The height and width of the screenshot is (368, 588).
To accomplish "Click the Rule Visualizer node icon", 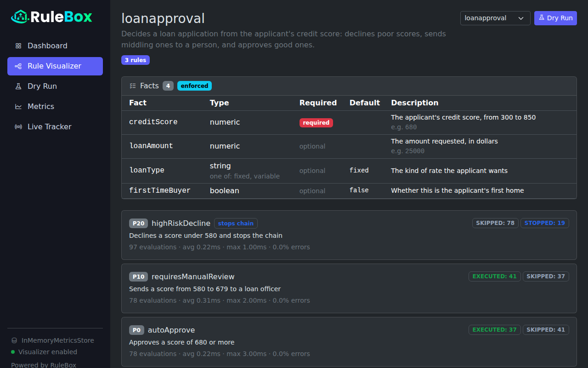I will click(x=18, y=66).
